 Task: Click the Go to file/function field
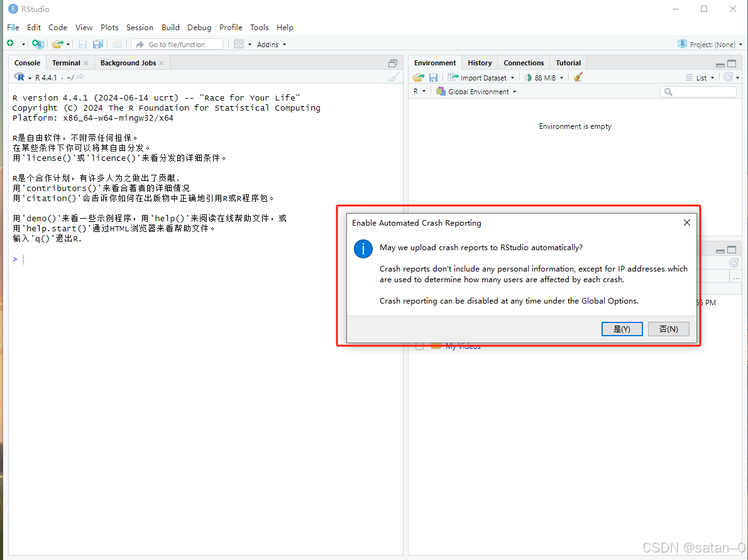177,45
